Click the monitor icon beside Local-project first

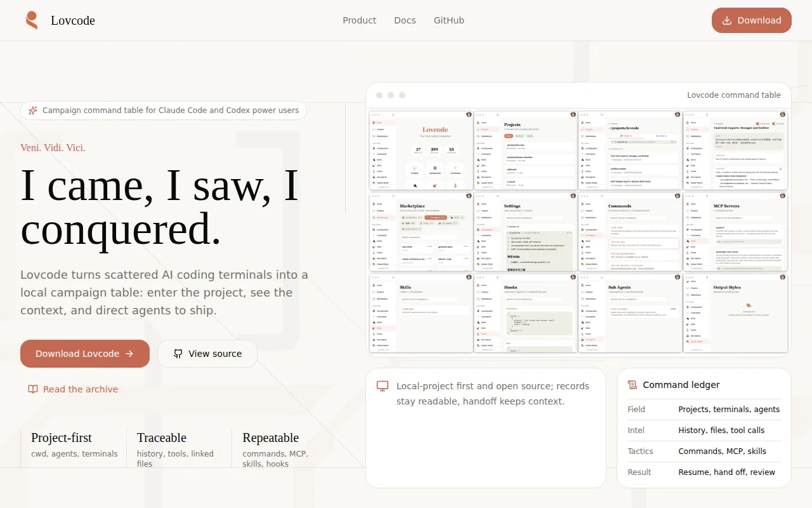383,386
